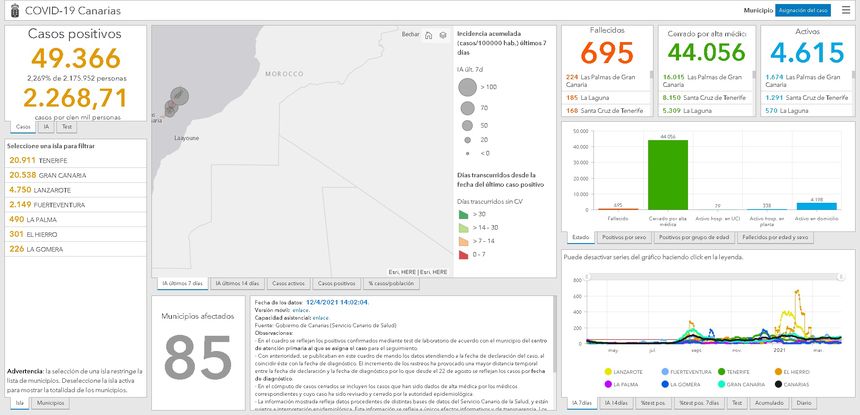Open the map layers icon
Viewport: 860px width, 415px height.
click(442, 35)
